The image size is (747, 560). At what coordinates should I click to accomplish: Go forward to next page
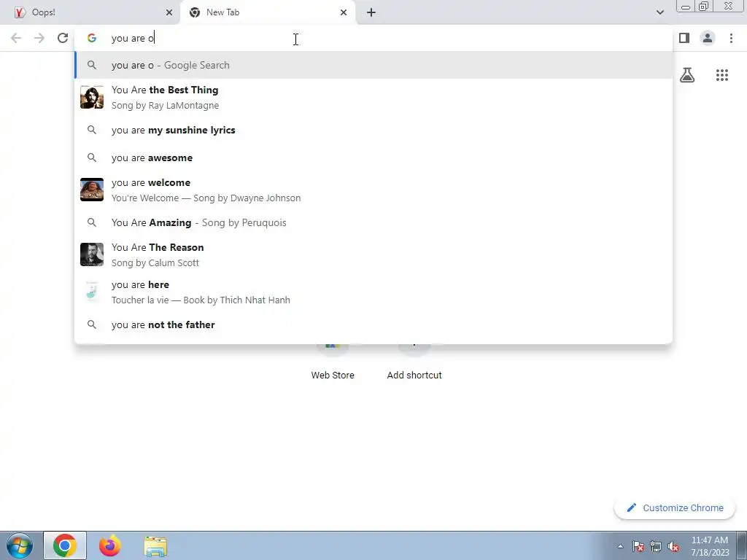pos(39,38)
